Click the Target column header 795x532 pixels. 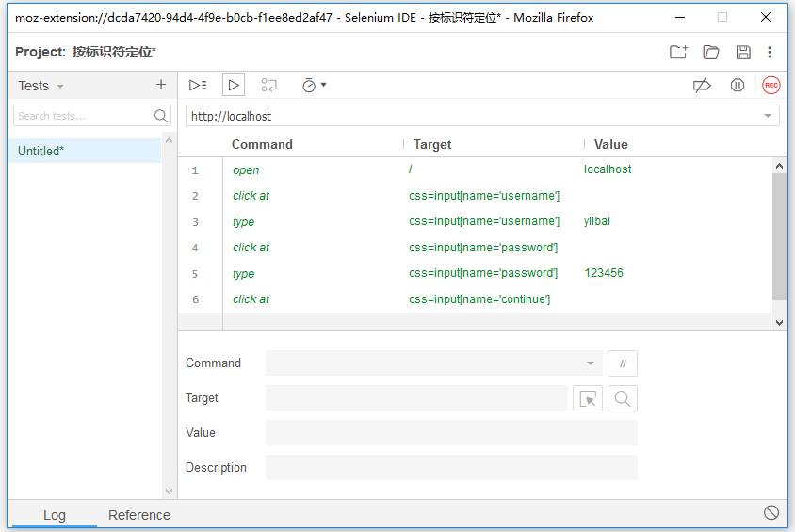pos(432,144)
